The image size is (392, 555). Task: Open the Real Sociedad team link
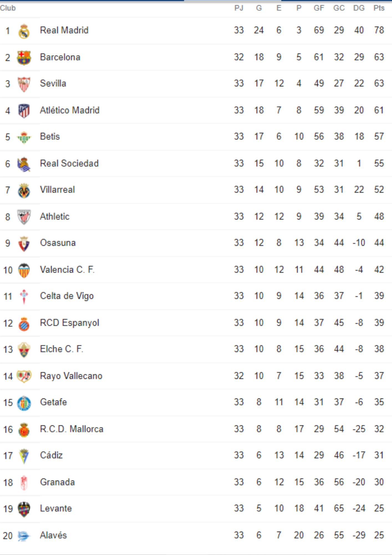click(69, 163)
